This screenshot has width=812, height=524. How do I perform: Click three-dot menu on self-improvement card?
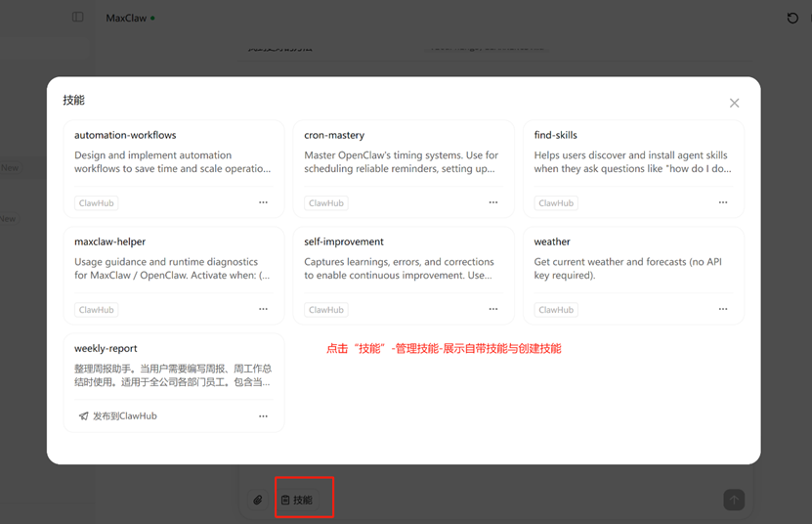(x=492, y=309)
